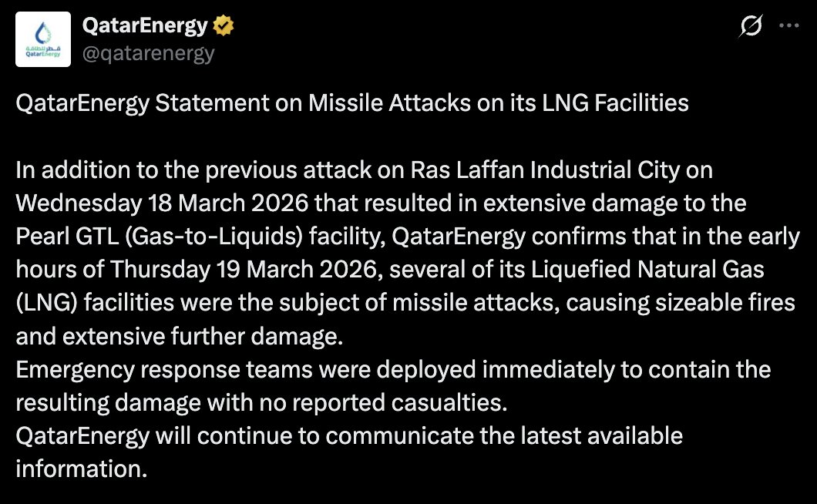Visit the @qatarenergy handle link

148,53
